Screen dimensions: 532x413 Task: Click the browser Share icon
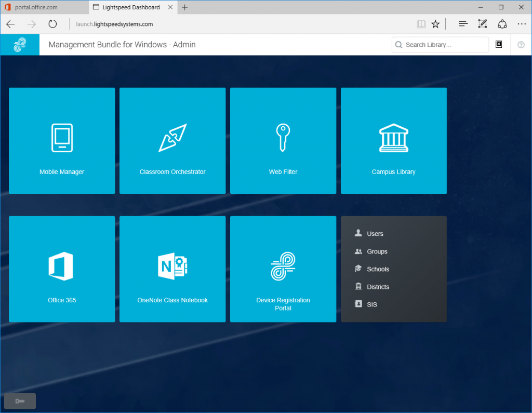(x=502, y=24)
